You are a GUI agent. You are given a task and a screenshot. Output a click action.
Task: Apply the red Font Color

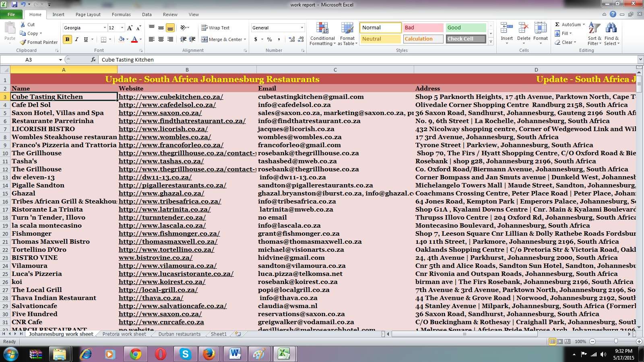134,39
